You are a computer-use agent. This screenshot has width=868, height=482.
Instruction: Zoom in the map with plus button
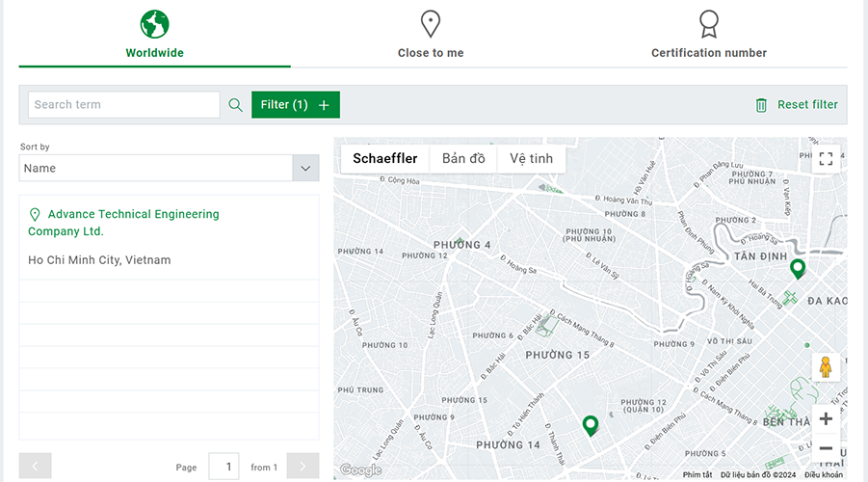[x=826, y=418]
